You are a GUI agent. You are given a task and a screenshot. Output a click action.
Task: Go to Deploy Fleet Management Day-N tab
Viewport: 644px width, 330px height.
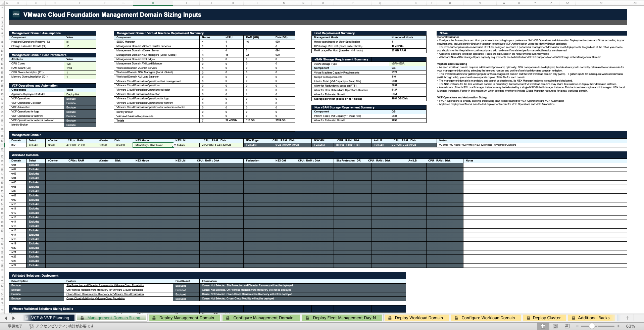pyautogui.click(x=342, y=318)
